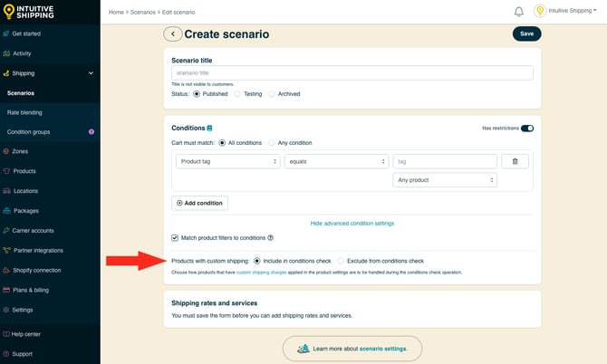Click the Shopify connection icon
This screenshot has height=364, width=607.
click(6, 270)
